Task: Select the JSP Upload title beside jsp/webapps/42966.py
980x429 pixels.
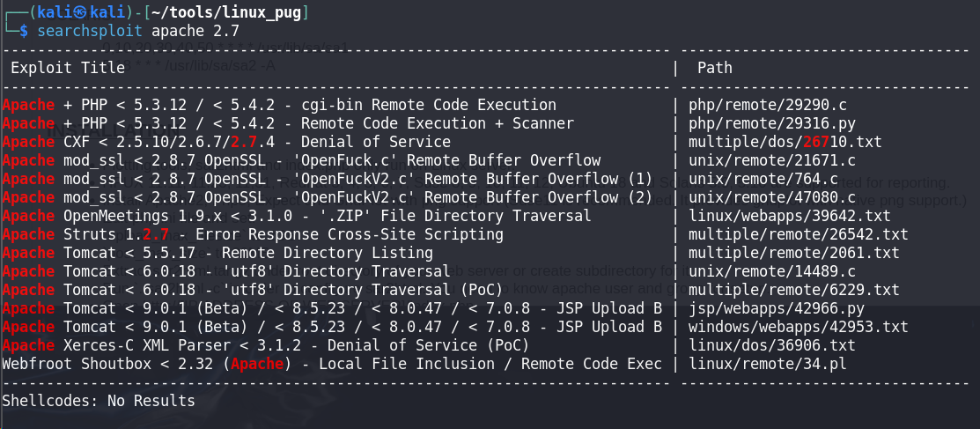Action: point(332,308)
